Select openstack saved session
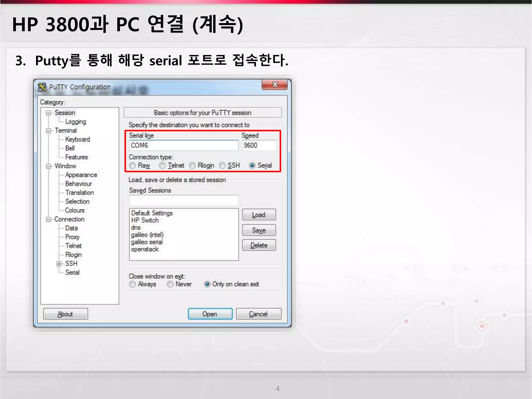This screenshot has width=532, height=399. 145,249
